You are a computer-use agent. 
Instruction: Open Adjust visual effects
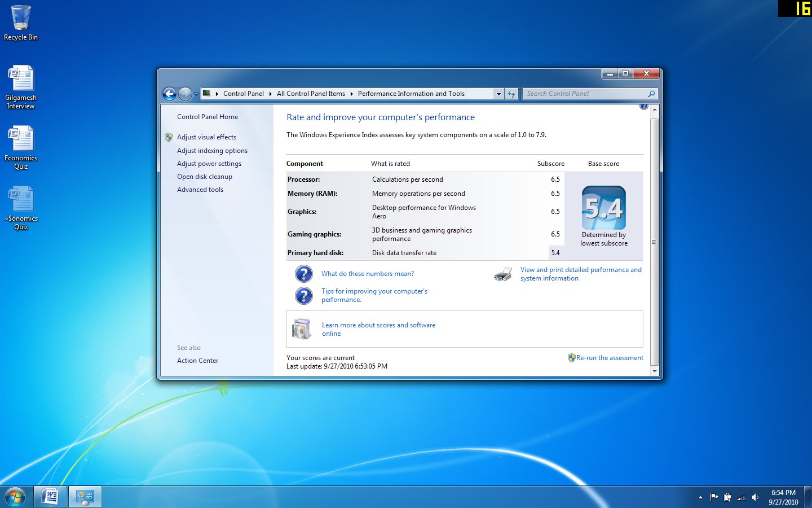[206, 137]
